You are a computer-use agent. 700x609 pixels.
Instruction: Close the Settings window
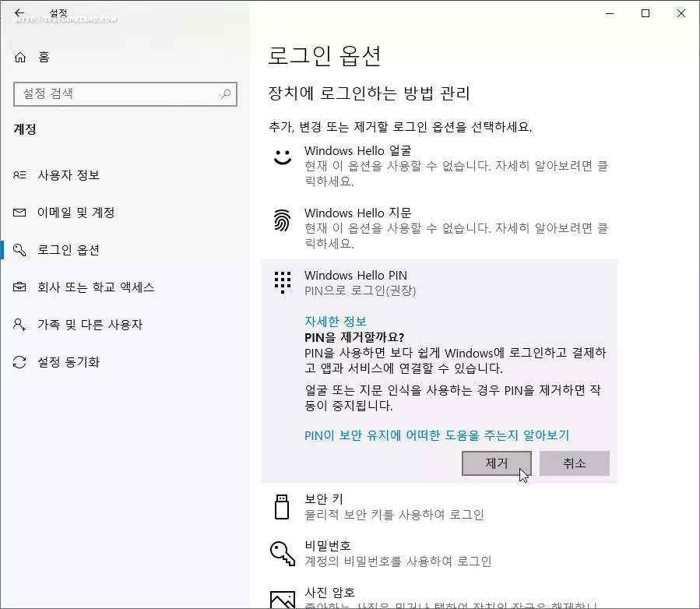click(681, 13)
